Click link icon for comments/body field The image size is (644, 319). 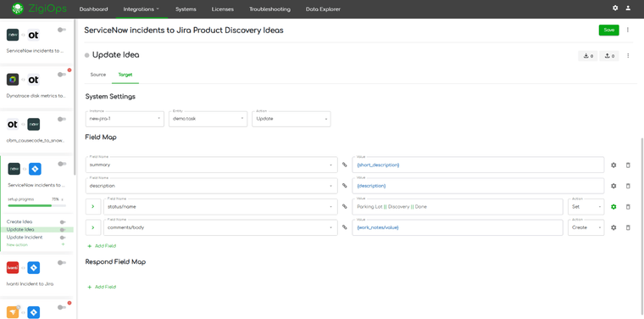pos(345,227)
